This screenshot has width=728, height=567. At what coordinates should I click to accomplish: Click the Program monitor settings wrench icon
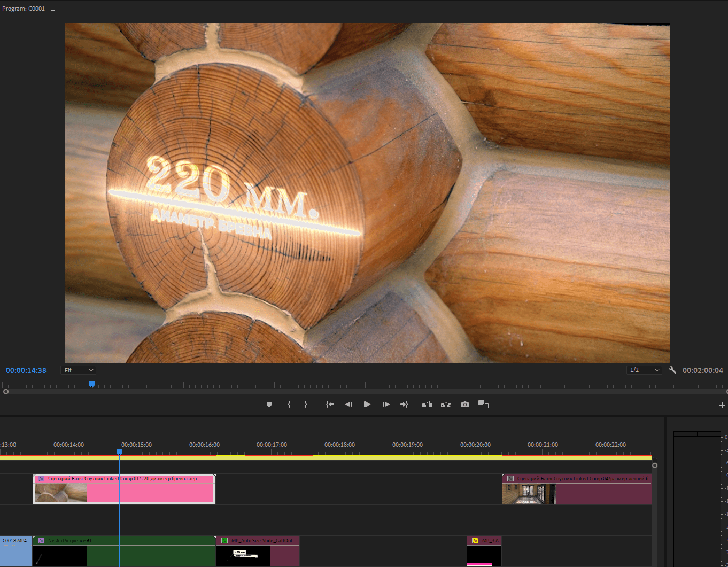tap(672, 369)
